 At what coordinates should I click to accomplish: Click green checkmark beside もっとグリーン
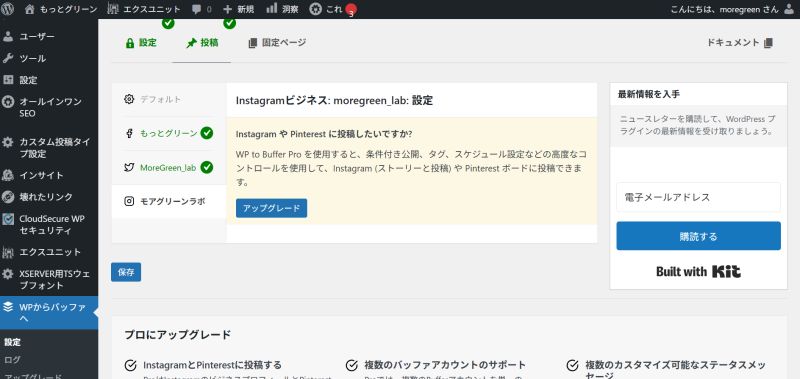click(207, 133)
